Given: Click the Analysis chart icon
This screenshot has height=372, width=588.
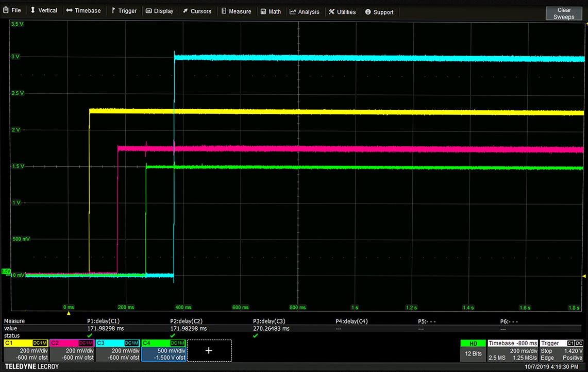Looking at the screenshot, I should tap(293, 11).
